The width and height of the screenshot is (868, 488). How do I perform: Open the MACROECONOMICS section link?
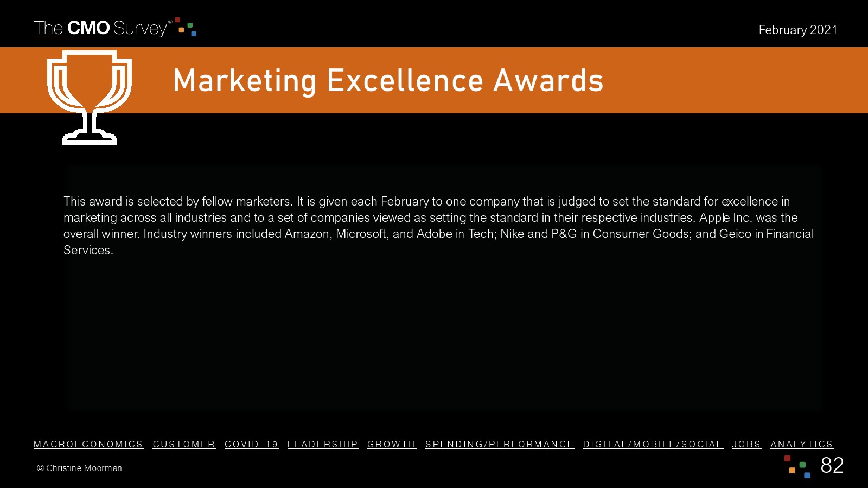pos(88,444)
